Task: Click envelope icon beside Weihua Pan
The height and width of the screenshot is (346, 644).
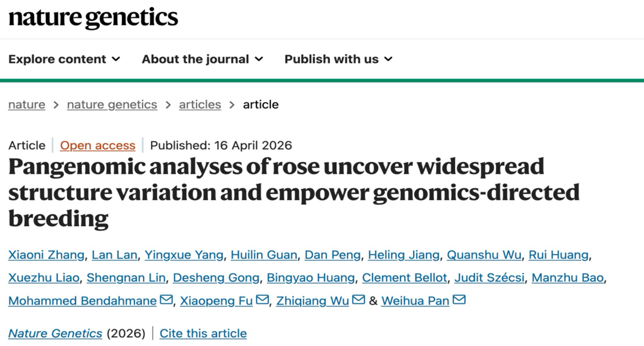Action: tap(459, 300)
